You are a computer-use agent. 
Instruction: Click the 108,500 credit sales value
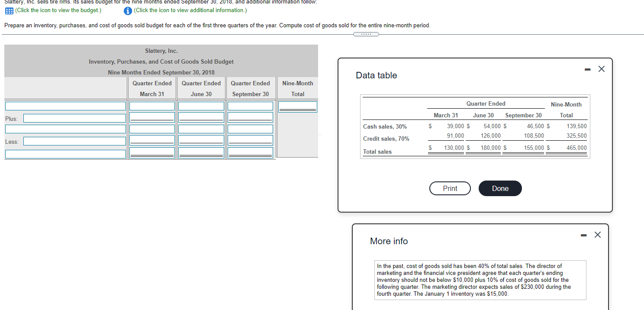(x=534, y=136)
